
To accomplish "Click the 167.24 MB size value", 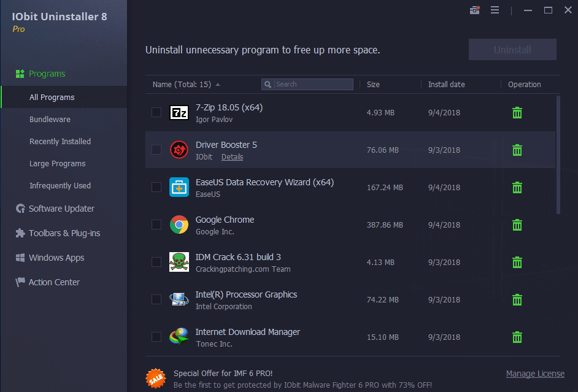I will point(385,188).
